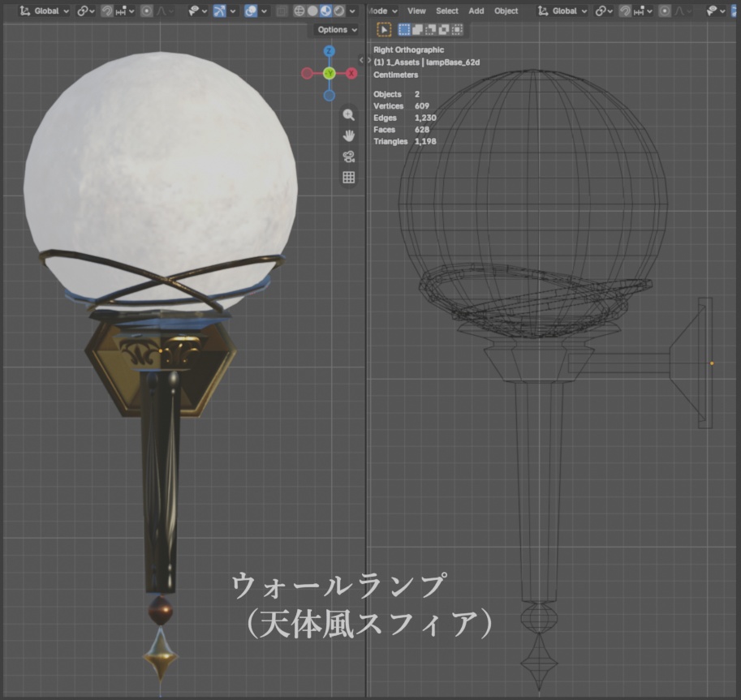Toggle snapping magnet in left viewport
The image size is (741, 700).
(x=107, y=11)
